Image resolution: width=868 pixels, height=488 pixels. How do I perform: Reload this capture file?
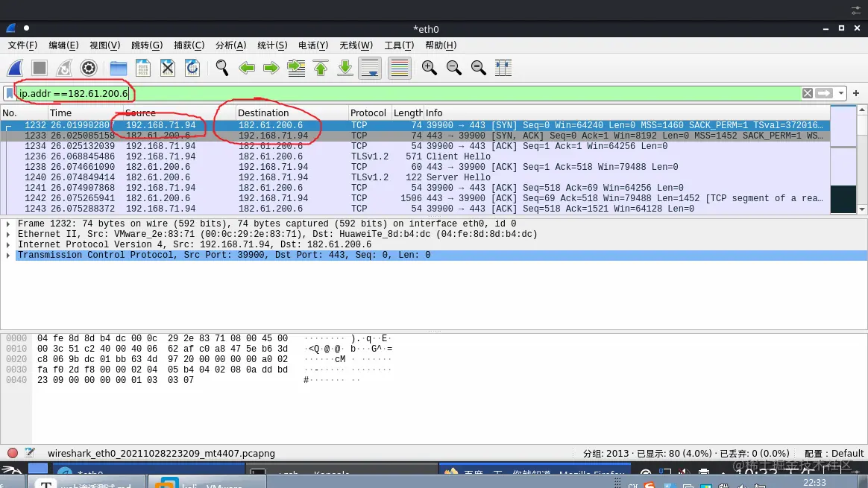coord(192,68)
